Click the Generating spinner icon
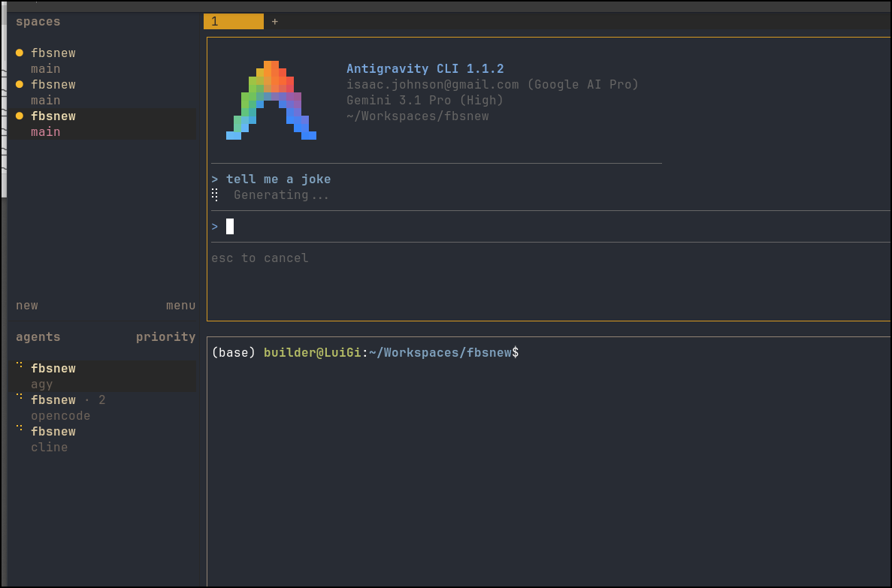 tap(215, 195)
